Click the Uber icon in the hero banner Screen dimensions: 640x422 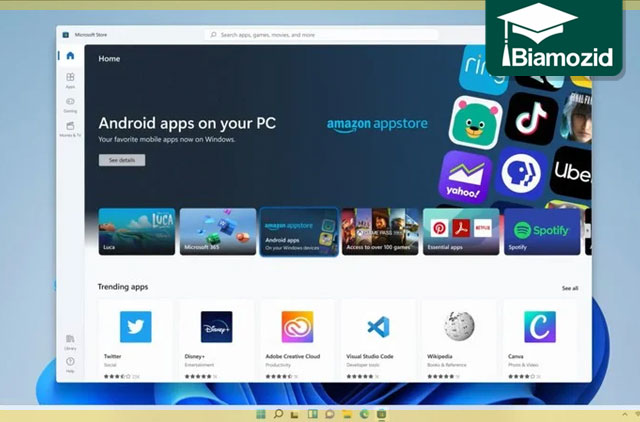tap(571, 172)
